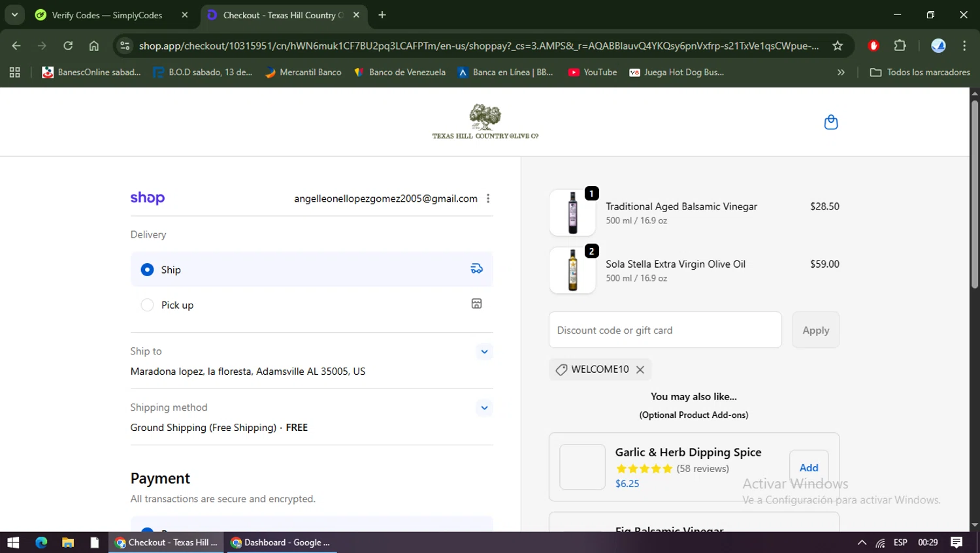Open the account options three-dot menu beside email
980x553 pixels.
coord(488,198)
